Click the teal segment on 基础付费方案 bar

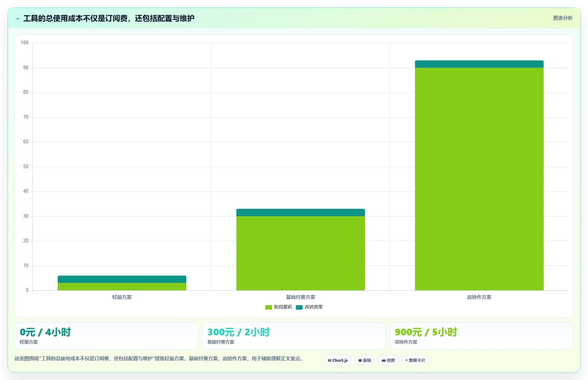point(301,213)
